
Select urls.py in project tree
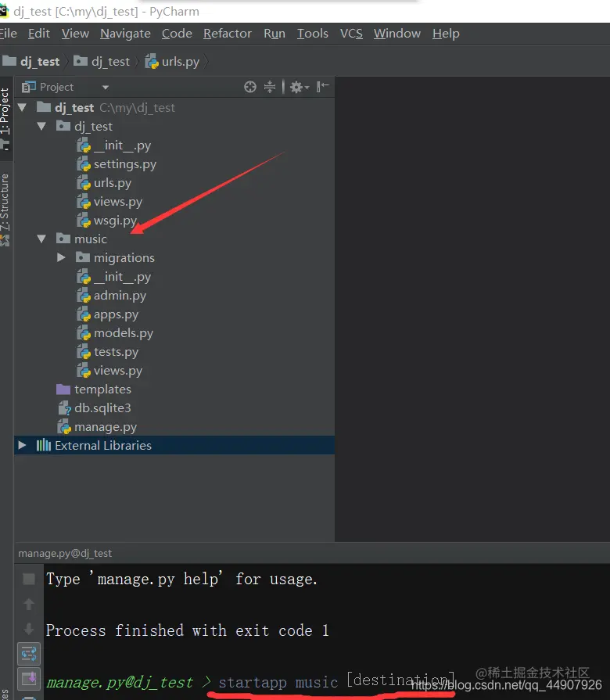[104, 183]
